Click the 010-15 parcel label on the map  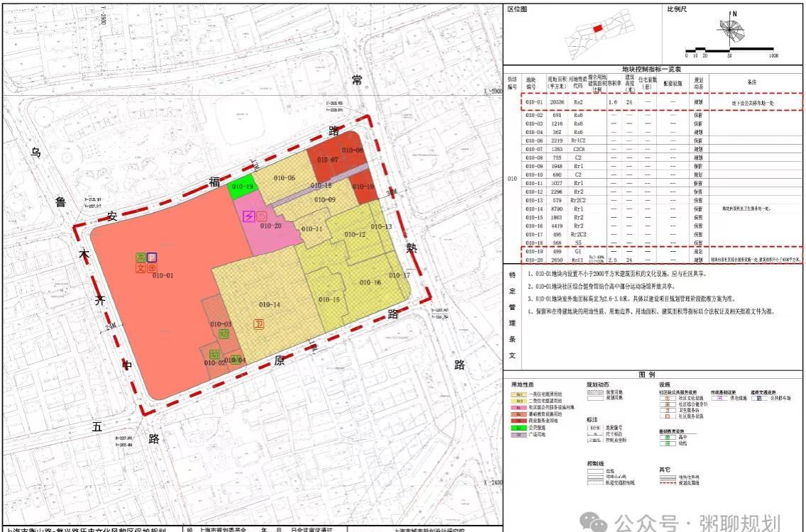tap(329, 299)
